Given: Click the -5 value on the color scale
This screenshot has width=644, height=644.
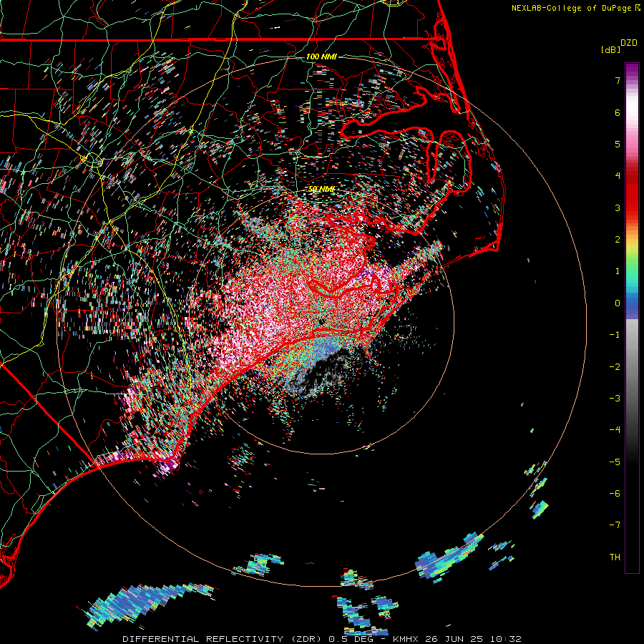Looking at the screenshot, I should click(615, 462).
